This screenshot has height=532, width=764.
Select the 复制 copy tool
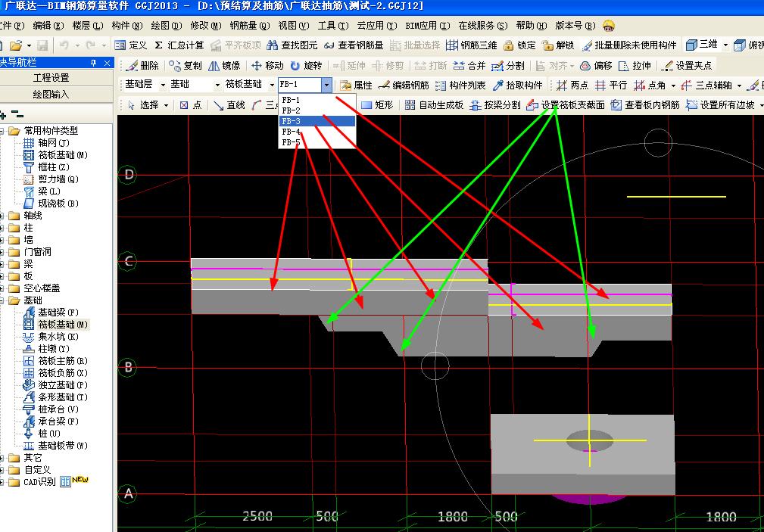[186, 65]
